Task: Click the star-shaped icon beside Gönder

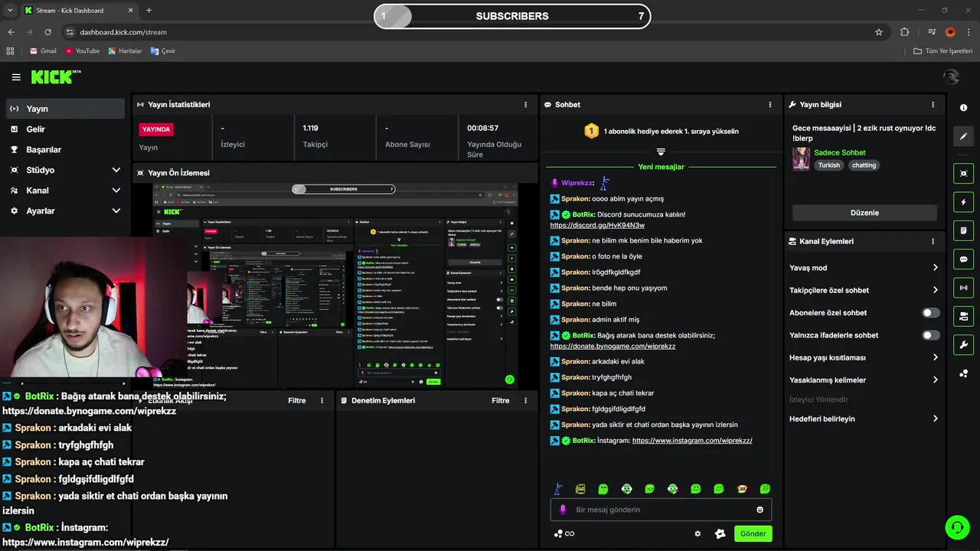Action: [720, 533]
